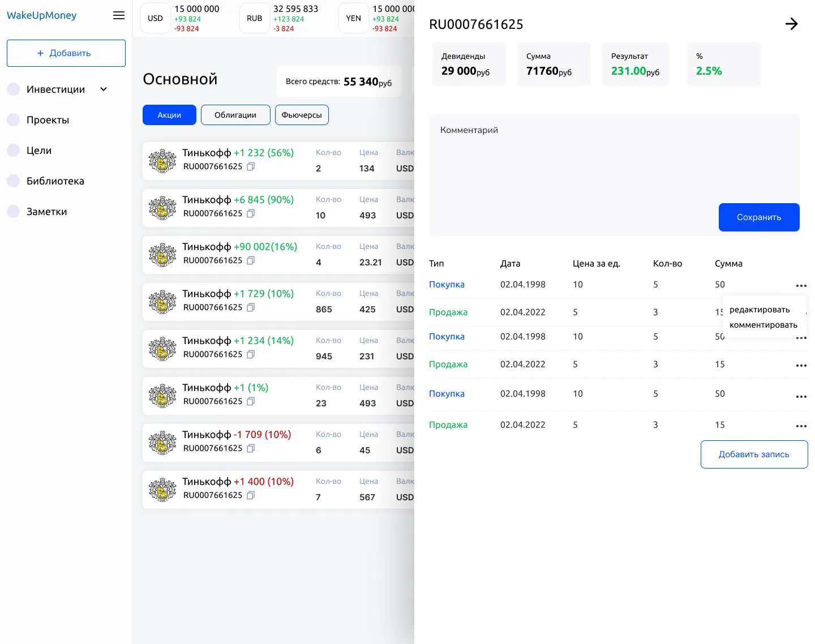Choose редактировать in the row popup menu

coord(760,310)
